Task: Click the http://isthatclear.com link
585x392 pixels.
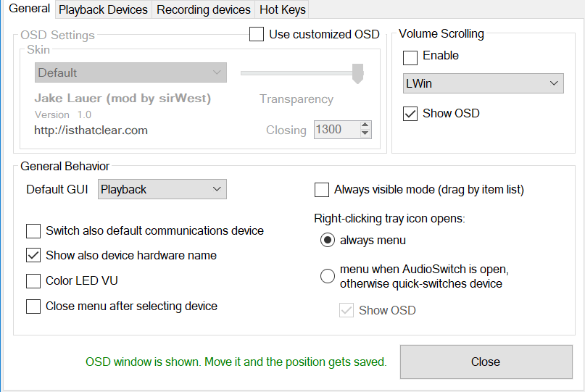Action: click(91, 130)
